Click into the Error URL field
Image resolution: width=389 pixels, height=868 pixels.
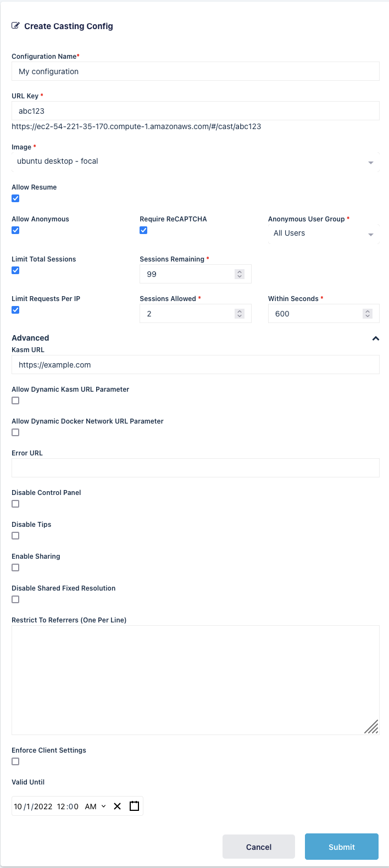point(195,468)
